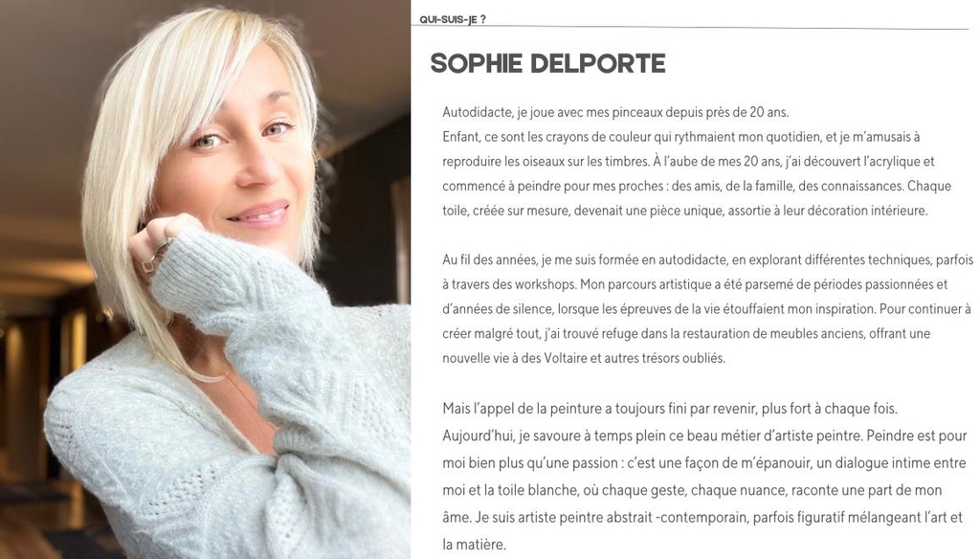Click the line starting créer malgré tout
Image resolution: width=980 pixels, height=559 pixels.
[x=686, y=334]
